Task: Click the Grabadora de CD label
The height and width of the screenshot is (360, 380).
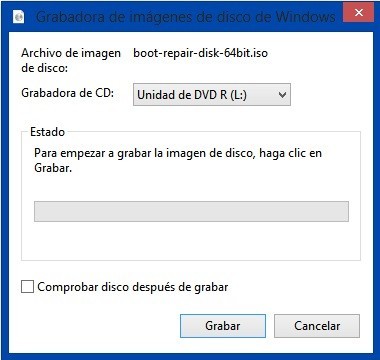Action: [x=68, y=93]
